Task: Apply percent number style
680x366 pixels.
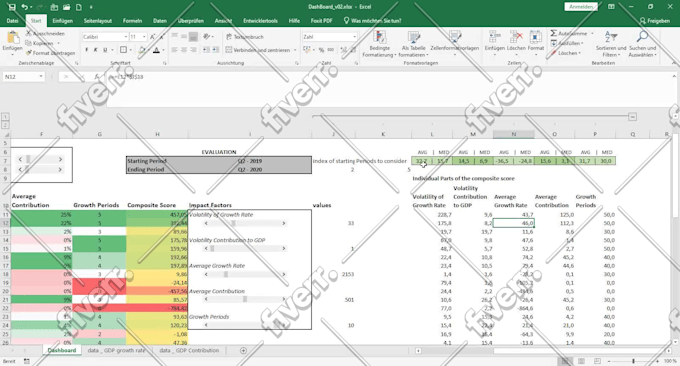Action: [x=321, y=50]
